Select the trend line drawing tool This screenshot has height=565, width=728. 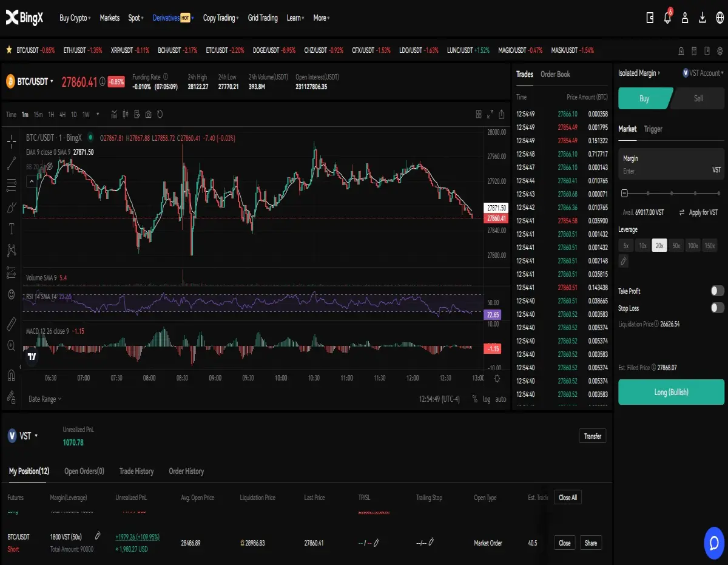tap(11, 163)
